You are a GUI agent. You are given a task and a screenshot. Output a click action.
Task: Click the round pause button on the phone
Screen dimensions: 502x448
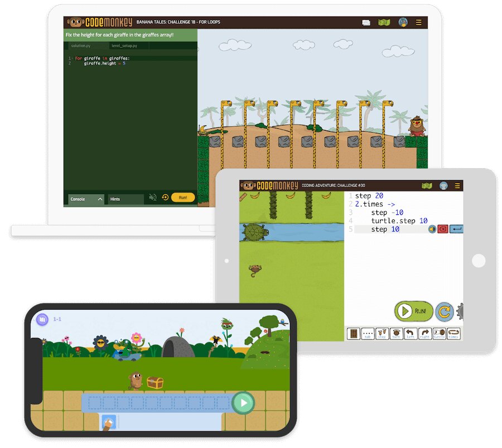pyautogui.click(x=42, y=320)
